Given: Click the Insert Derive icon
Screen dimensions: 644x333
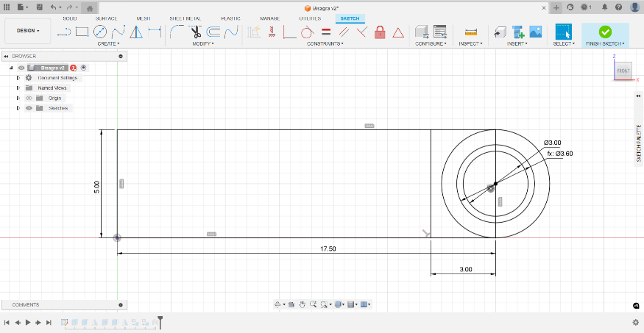Looking at the screenshot, I should (x=500, y=32).
